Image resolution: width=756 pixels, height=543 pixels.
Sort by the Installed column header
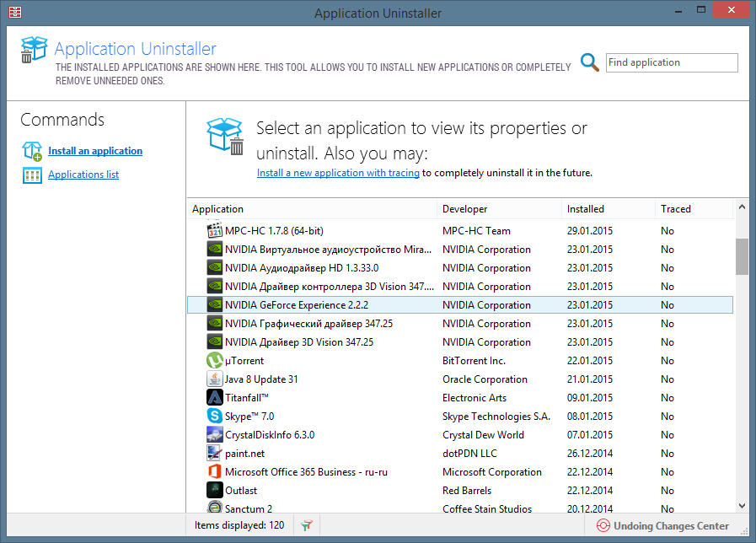[x=608, y=209]
